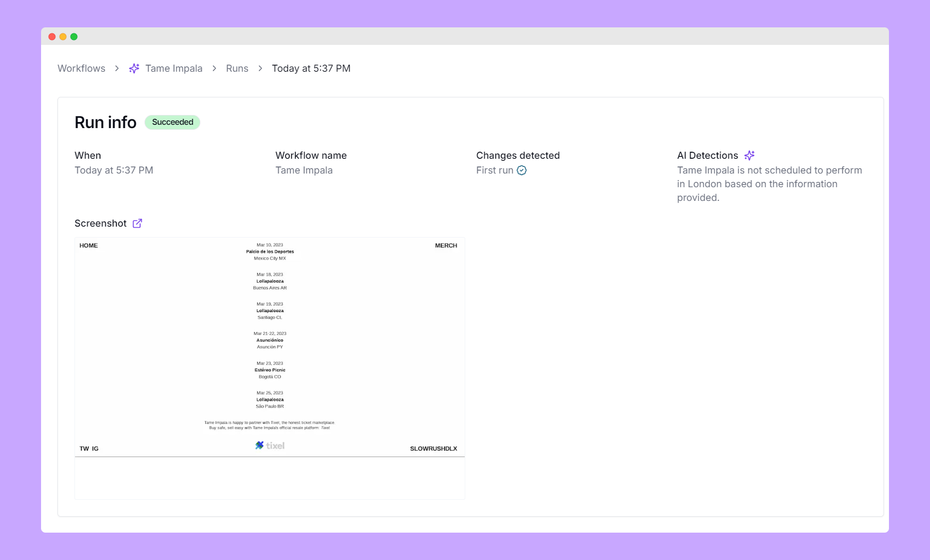Select the 'First run' text
Screen dimensions: 930x560
coord(495,170)
